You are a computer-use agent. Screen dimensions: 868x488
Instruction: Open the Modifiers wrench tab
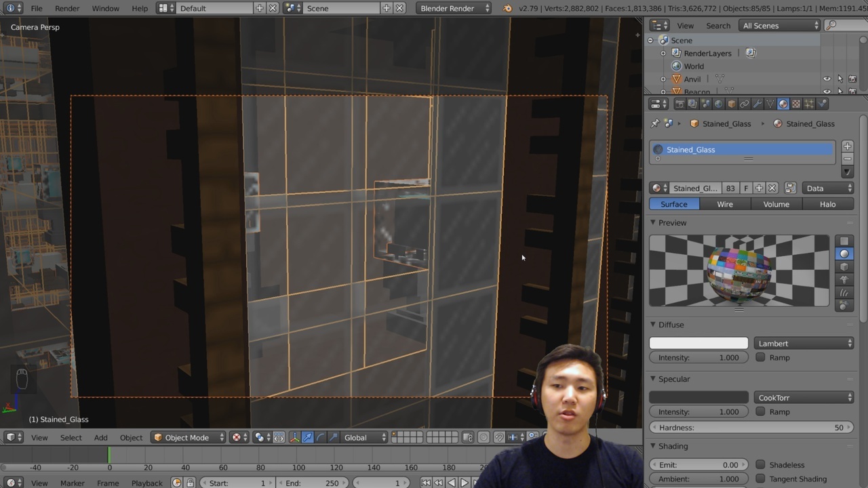click(x=758, y=103)
